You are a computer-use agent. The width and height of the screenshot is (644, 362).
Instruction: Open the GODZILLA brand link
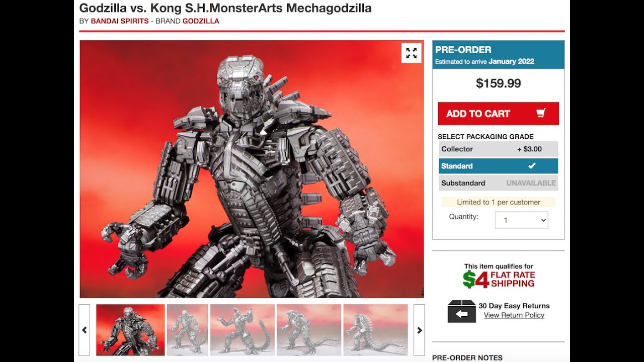coord(201,21)
